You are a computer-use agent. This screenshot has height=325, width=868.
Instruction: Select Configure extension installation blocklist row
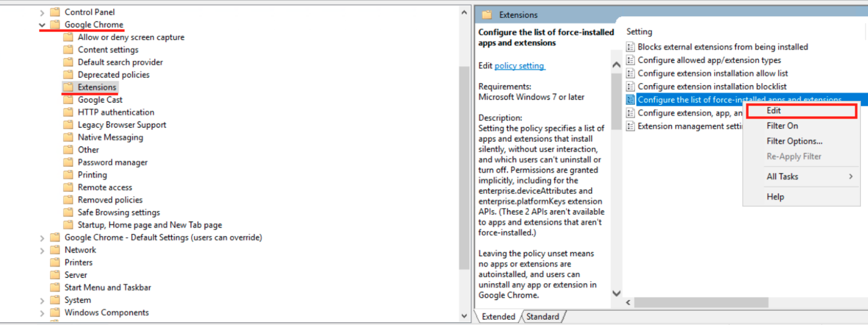click(712, 86)
